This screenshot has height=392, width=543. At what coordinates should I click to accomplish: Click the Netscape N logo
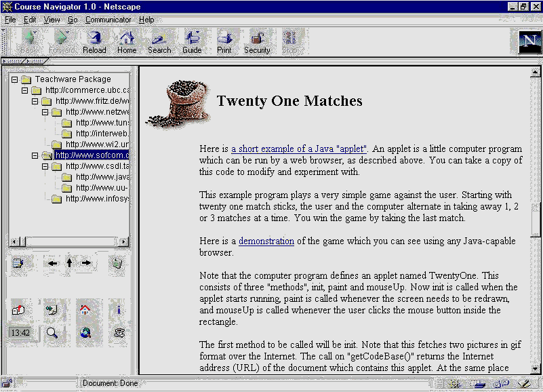coord(529,42)
